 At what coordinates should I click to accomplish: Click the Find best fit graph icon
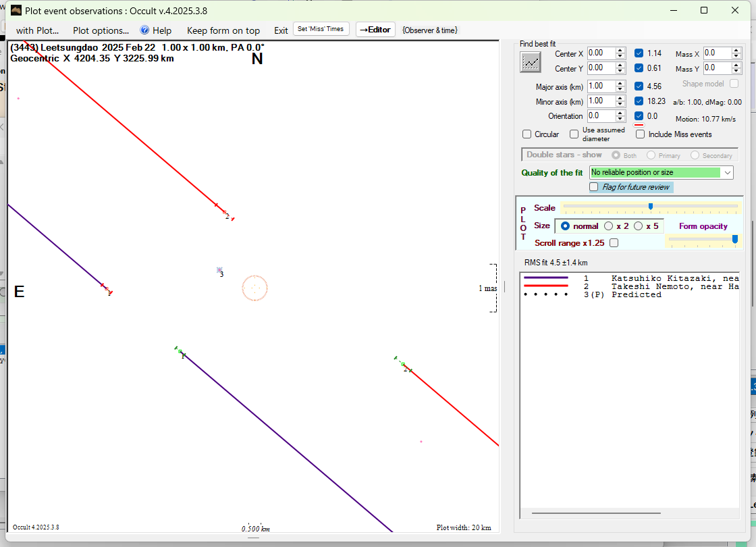click(x=531, y=61)
